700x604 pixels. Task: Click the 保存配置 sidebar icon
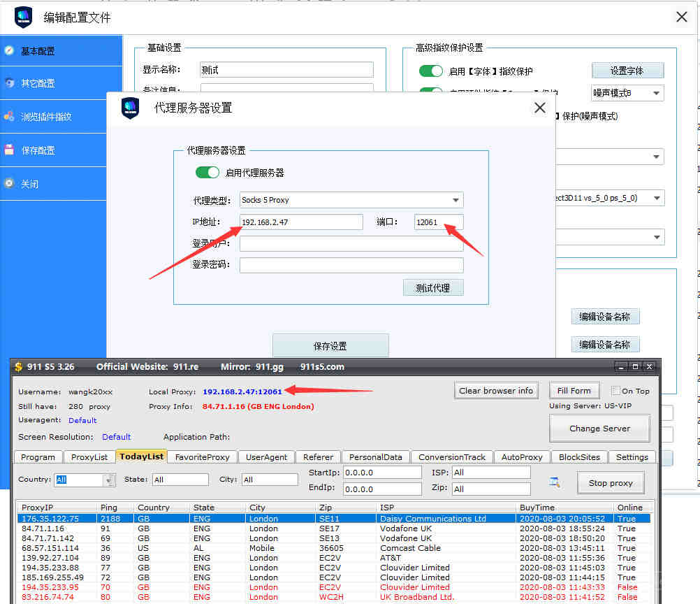(x=9, y=150)
